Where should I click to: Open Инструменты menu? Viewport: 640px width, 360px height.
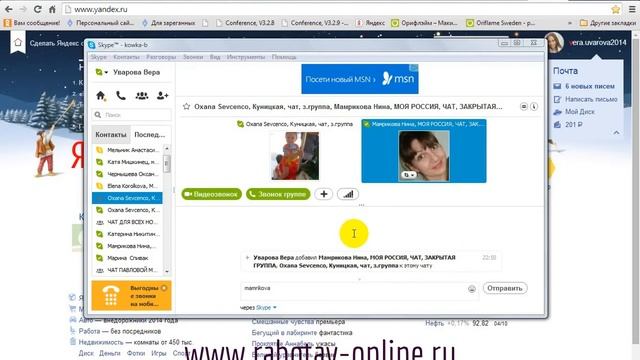[x=246, y=57]
